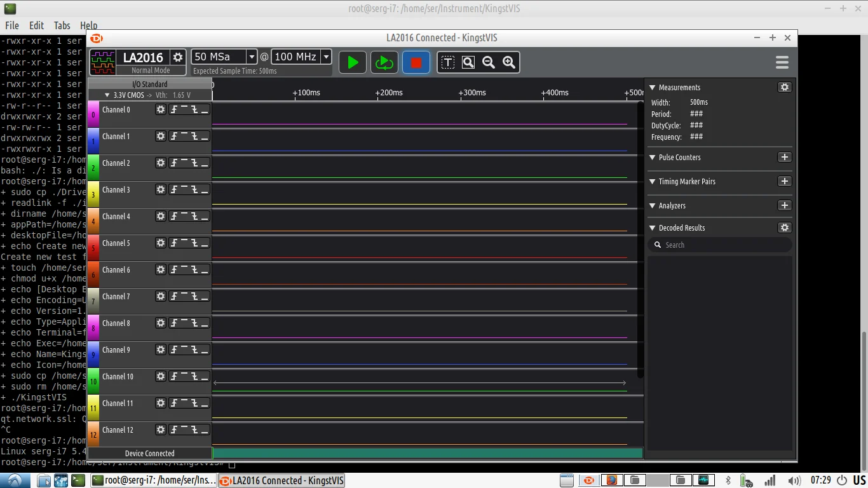
Task: Open Channel 9 settings gear
Action: (161, 349)
